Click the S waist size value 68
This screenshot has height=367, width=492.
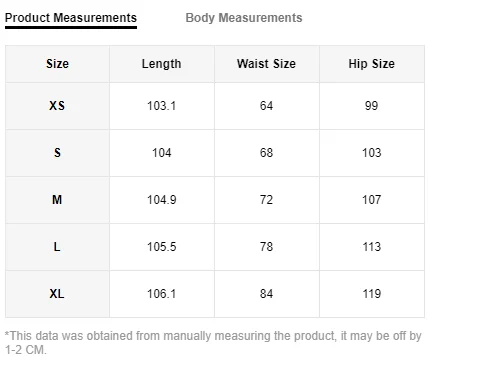[266, 153]
